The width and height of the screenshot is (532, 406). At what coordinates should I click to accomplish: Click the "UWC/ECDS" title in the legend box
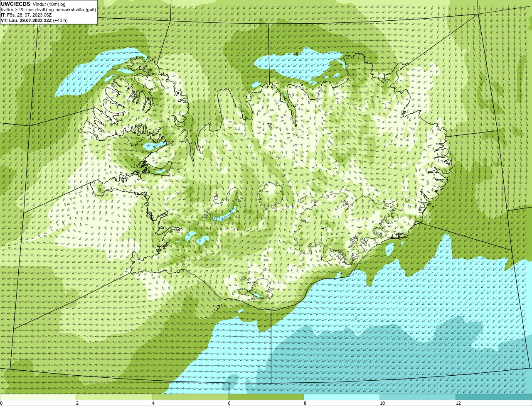click(x=15, y=4)
